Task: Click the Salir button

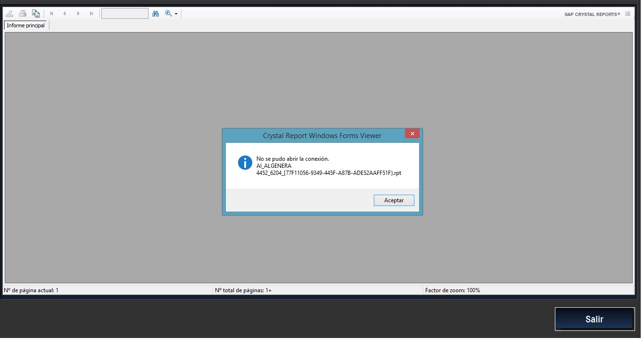Action: 594,319
